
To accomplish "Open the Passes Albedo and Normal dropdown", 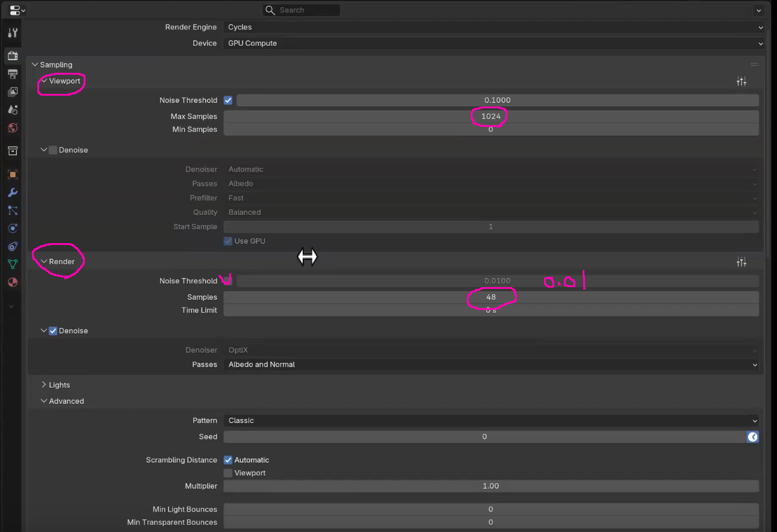I will (491, 365).
